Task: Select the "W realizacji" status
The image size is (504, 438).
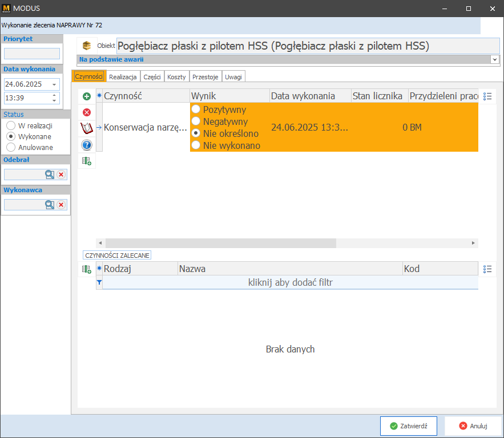Action: (11, 125)
